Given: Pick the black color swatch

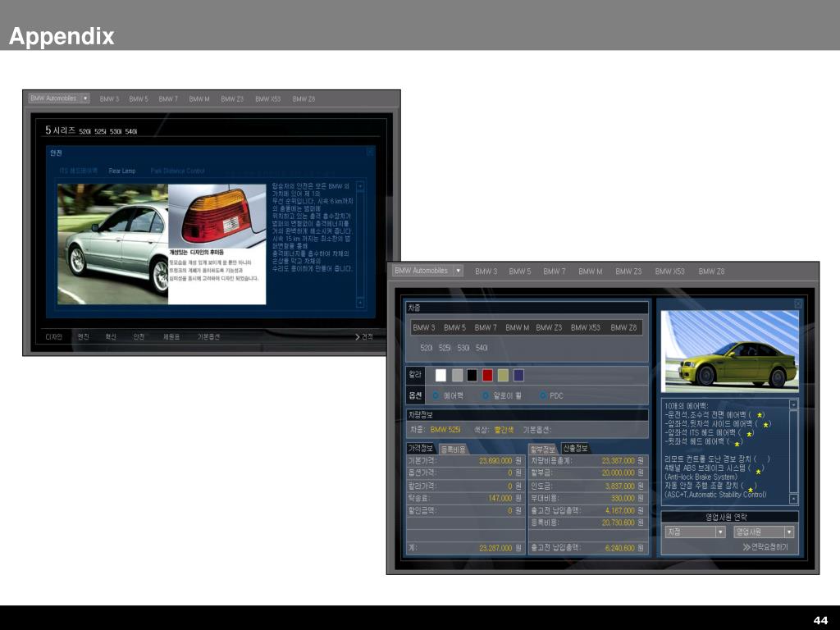Looking at the screenshot, I should [472, 376].
